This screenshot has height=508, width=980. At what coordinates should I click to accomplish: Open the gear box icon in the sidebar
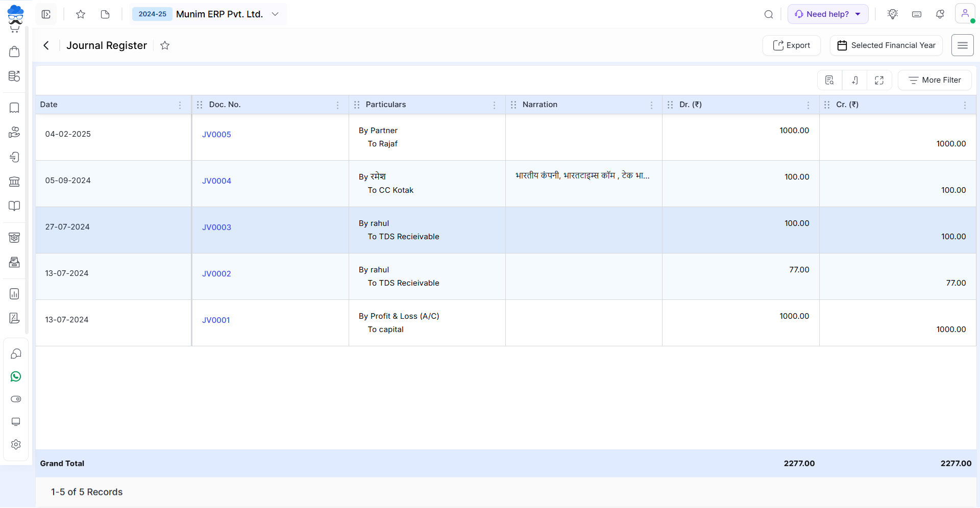point(15,238)
